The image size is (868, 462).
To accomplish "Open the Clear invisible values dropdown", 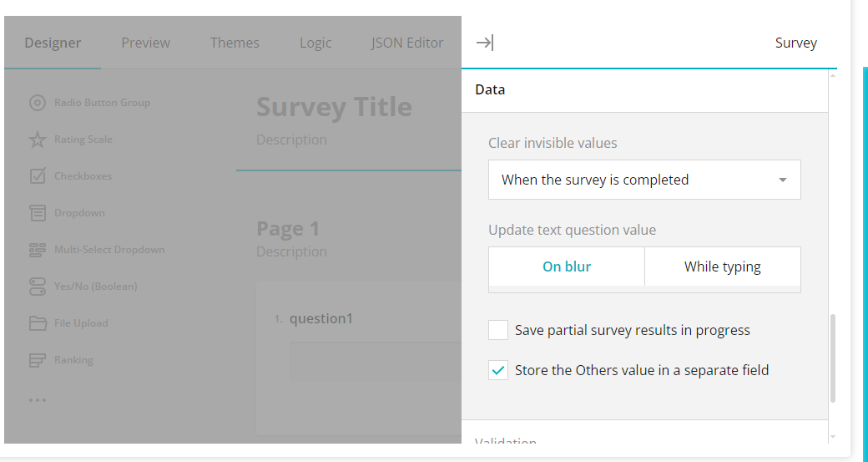I will pyautogui.click(x=644, y=180).
